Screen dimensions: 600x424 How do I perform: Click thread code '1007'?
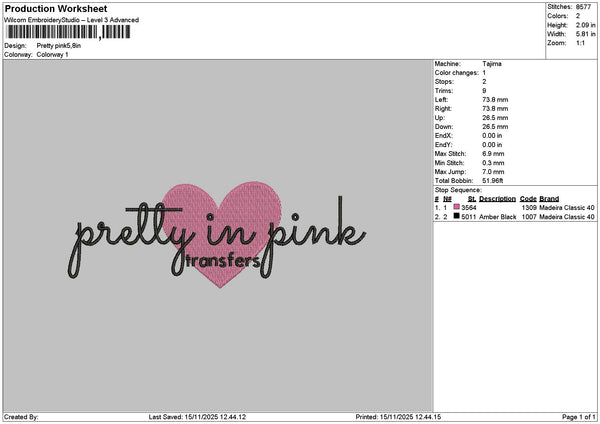(529, 217)
